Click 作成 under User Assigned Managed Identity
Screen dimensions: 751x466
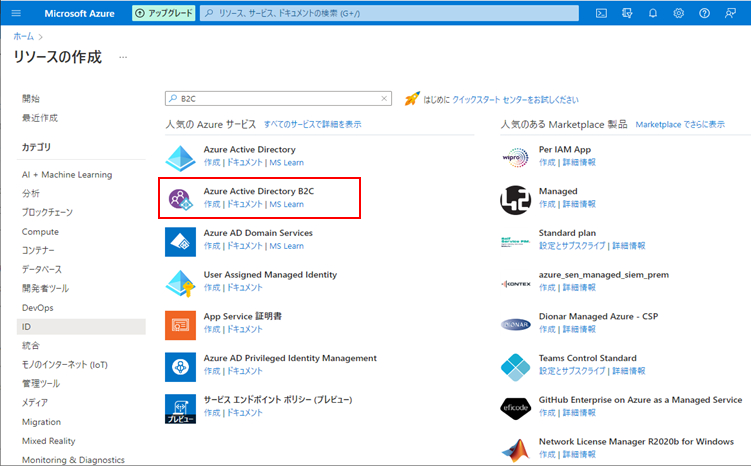[x=212, y=287]
